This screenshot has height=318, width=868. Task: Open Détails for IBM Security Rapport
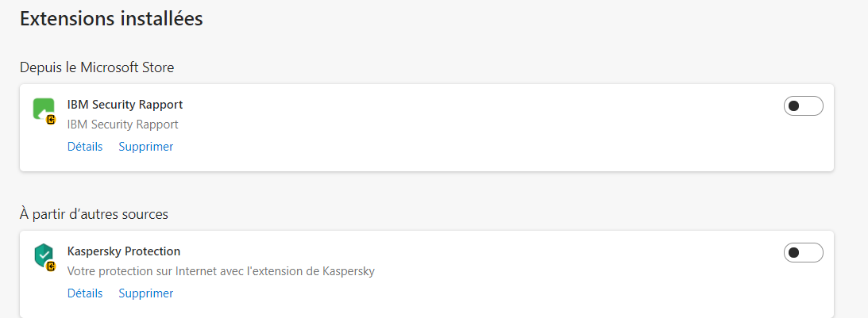[85, 147]
